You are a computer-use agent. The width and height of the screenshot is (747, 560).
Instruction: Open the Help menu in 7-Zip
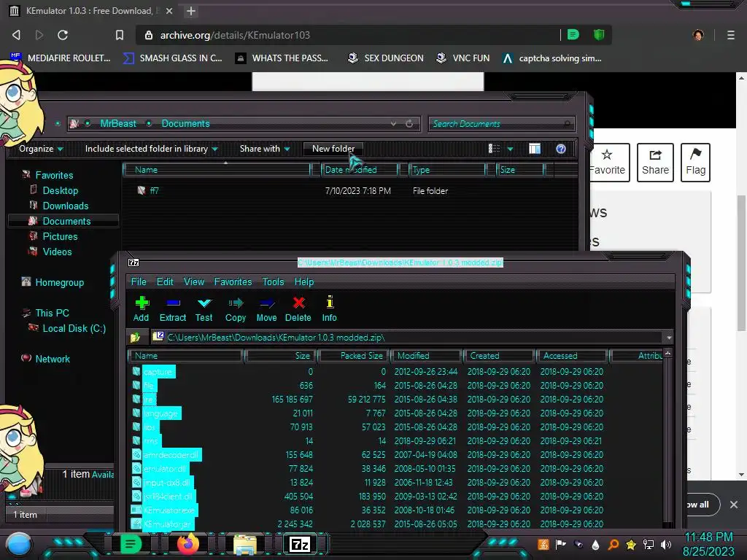304,282
